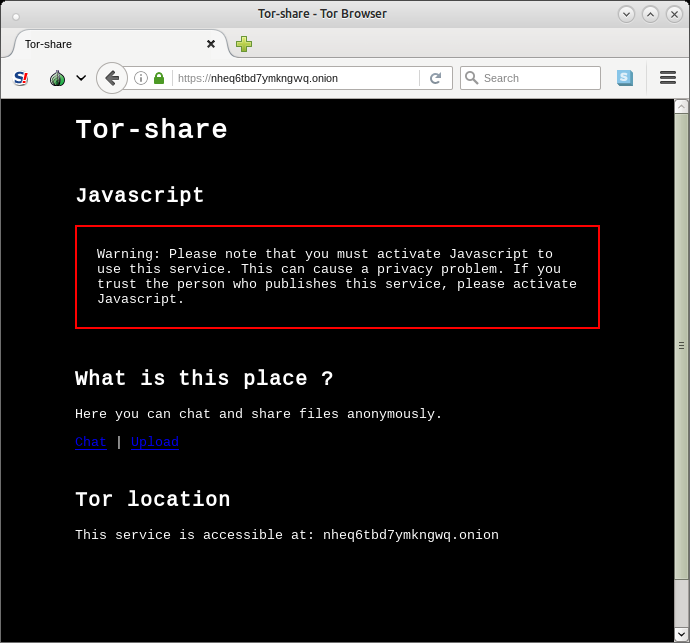Screen dimensions: 690x643
Task: Click the search magnifier icon
Action: 471,78
